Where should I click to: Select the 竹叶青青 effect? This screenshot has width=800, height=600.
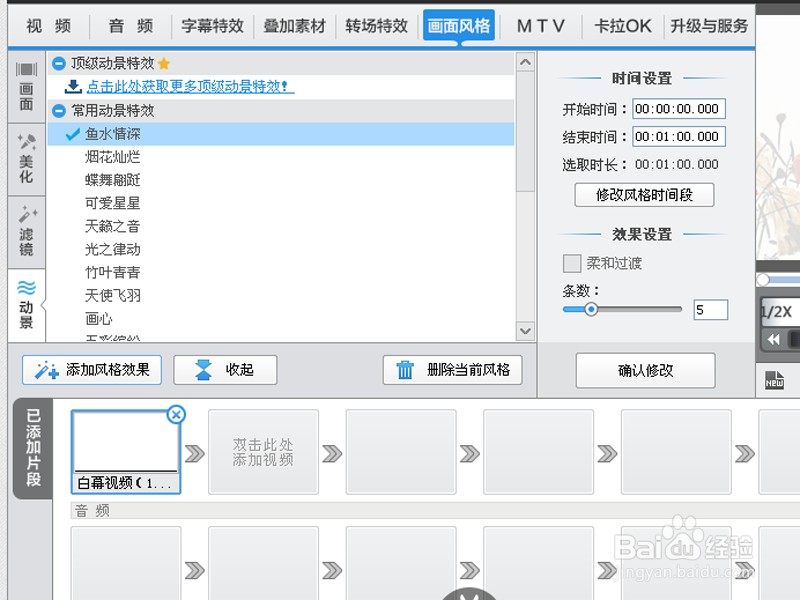coord(281,272)
